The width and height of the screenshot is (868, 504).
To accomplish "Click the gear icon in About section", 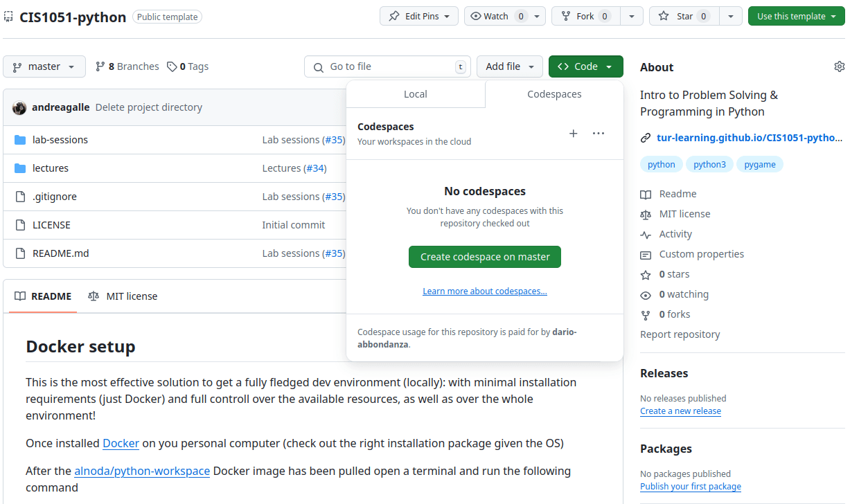I will coord(840,66).
